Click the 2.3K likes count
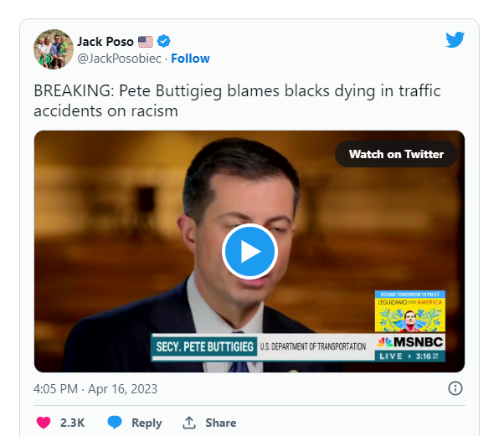Screen dimensions: 504x436 (72, 423)
